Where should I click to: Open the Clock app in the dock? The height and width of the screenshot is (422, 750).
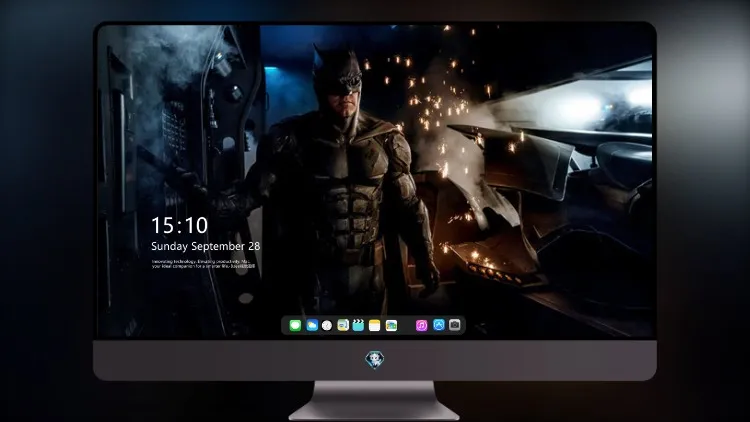click(327, 325)
